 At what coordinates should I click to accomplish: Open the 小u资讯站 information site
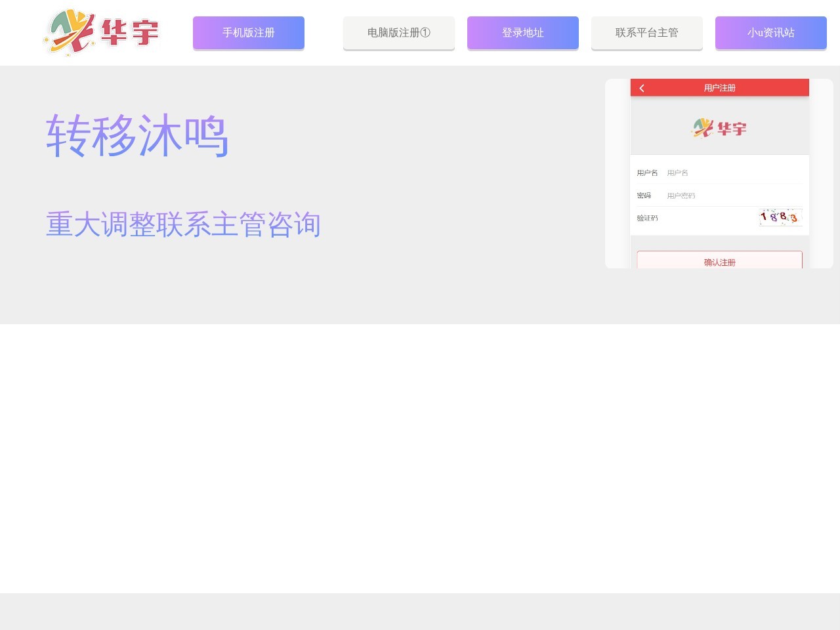tap(771, 32)
